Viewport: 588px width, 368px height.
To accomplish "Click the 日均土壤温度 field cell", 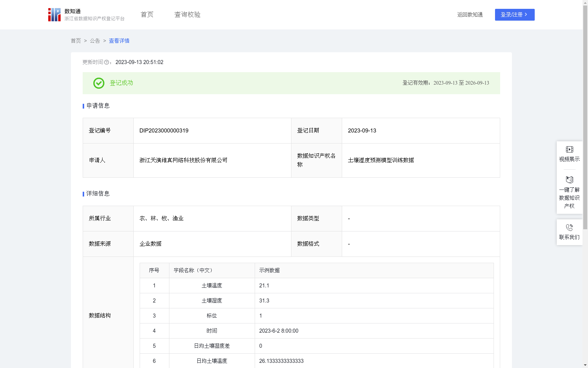I will click(212, 361).
